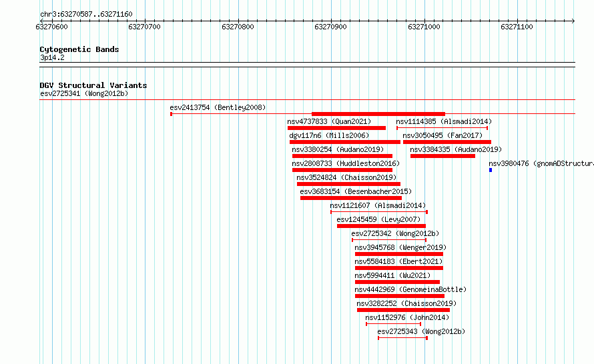The image size is (594, 364).
Task: Click ruler position 63270800
Action: click(x=238, y=27)
